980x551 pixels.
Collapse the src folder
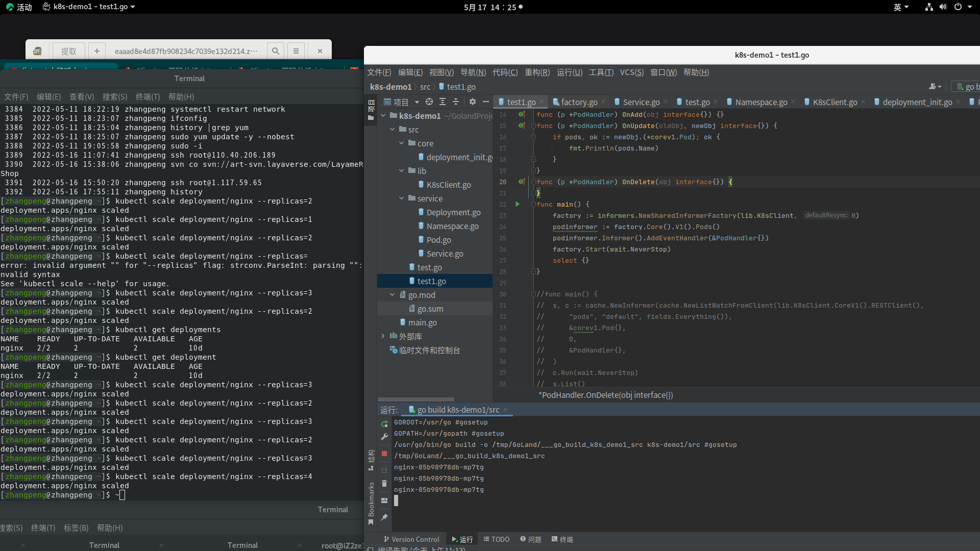tap(393, 130)
